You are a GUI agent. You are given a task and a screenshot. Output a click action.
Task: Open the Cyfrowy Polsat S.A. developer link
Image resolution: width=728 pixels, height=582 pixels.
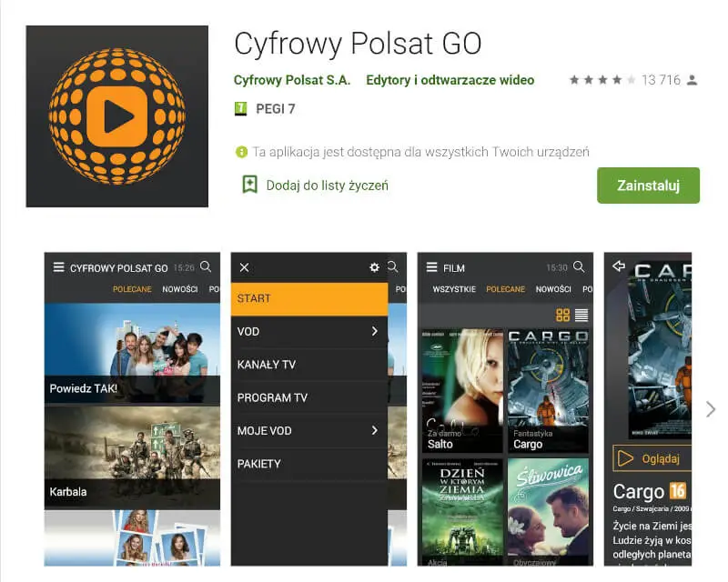291,80
